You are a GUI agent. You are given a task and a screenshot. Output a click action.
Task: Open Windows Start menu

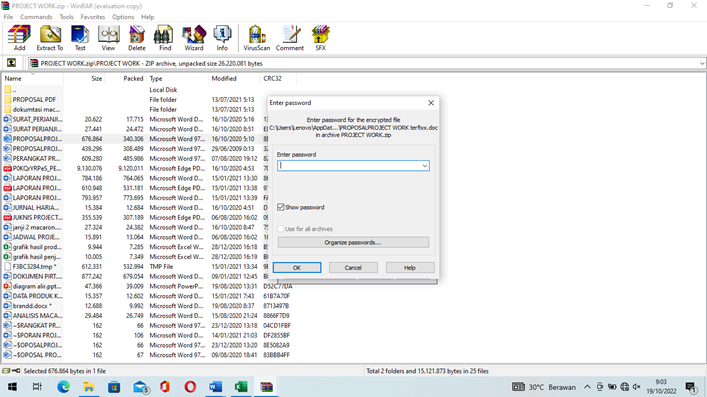12,387
